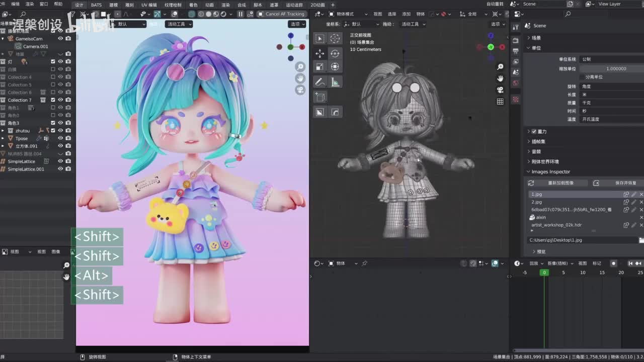
Task: Select the box select tool in right viewport
Action: click(x=319, y=39)
